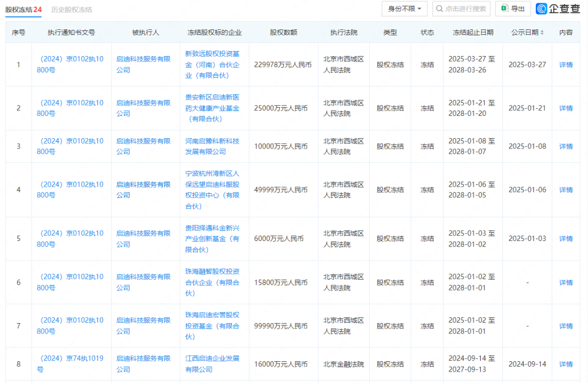Click the 公示日期 value 2024-09-14

(527, 365)
